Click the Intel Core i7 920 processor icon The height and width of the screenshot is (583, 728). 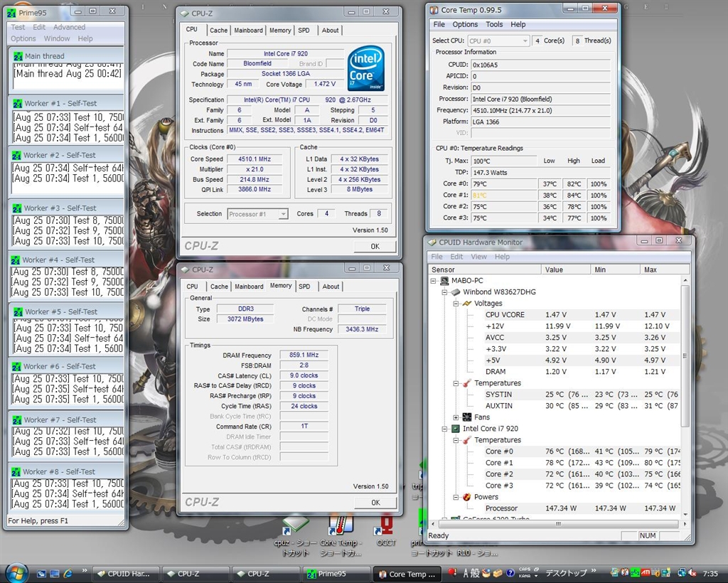click(x=456, y=429)
